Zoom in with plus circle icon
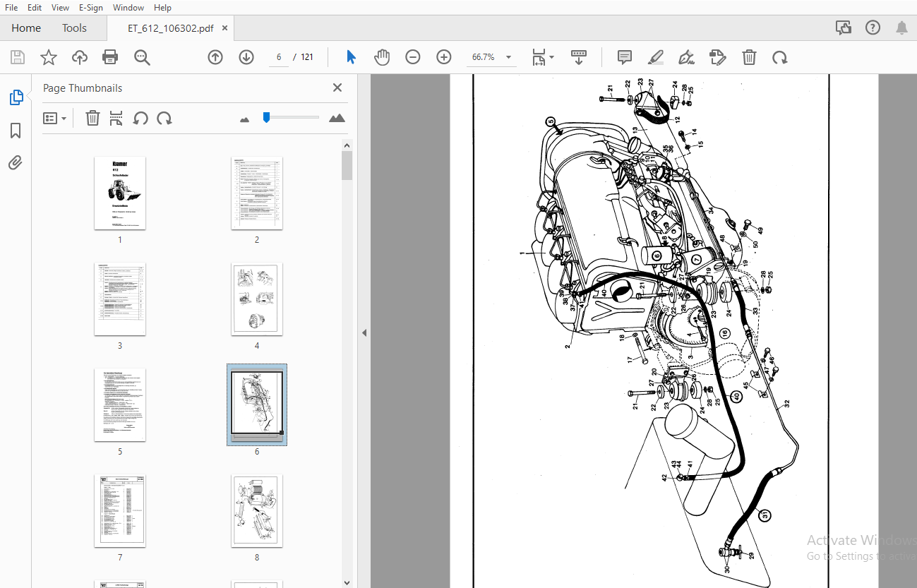 (x=444, y=57)
